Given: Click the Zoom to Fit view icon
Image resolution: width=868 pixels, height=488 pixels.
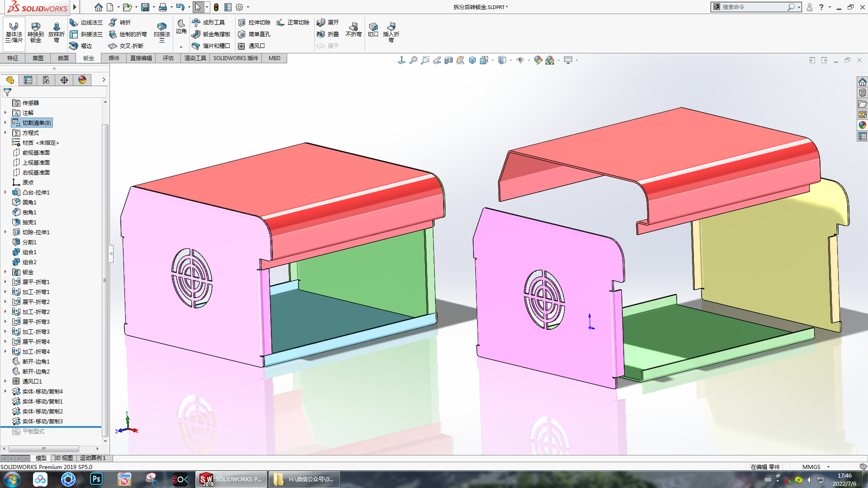Looking at the screenshot, I should (x=413, y=60).
